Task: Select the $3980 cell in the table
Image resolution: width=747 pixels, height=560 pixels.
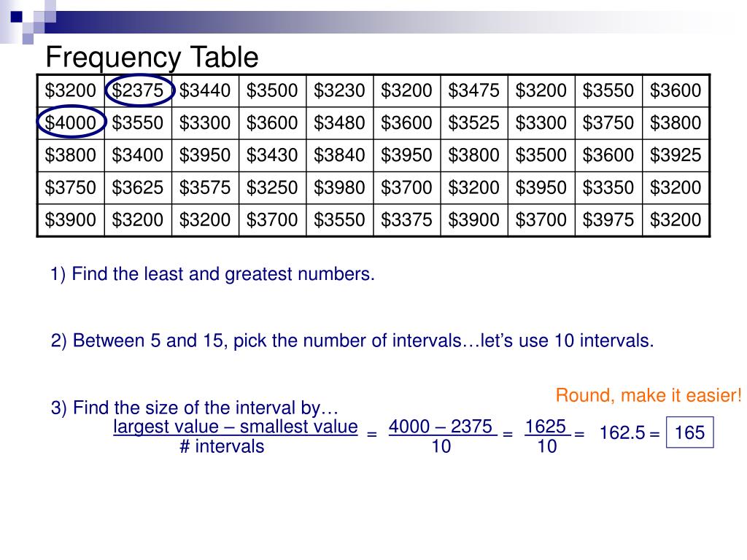Action: pyautogui.click(x=339, y=187)
